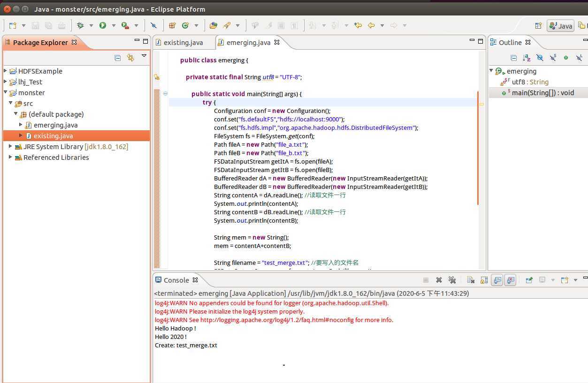Toggle Scroll Lock in Console
588x383 pixels.
484,280
